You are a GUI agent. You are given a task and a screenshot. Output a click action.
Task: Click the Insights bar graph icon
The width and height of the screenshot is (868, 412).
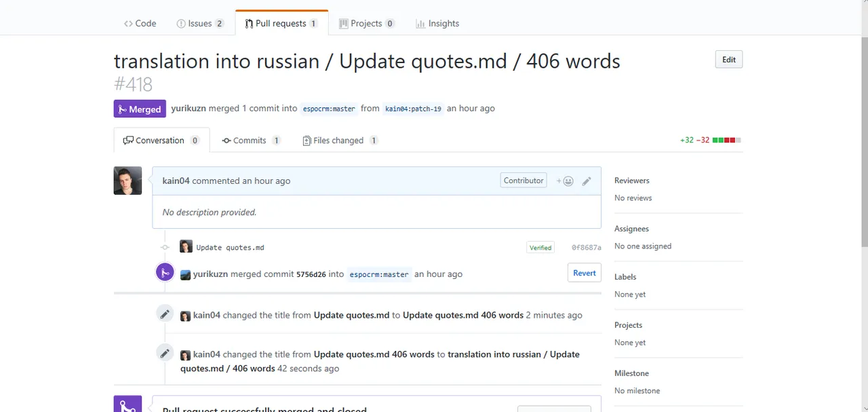coord(420,24)
